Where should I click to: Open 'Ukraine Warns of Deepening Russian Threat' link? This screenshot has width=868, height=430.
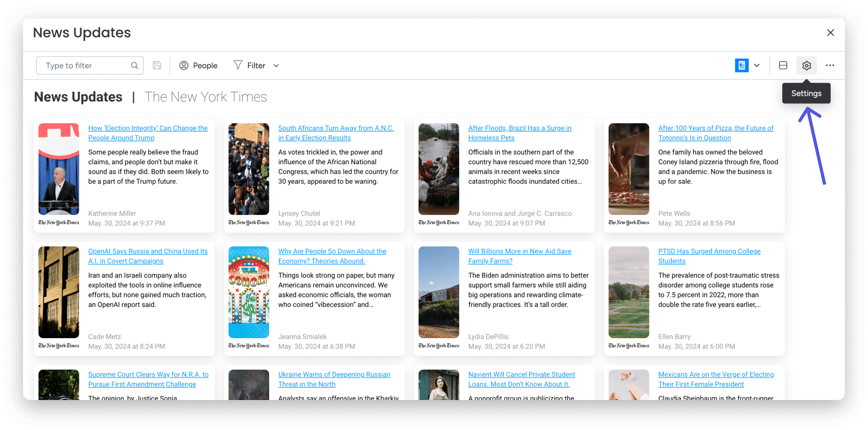(334, 379)
